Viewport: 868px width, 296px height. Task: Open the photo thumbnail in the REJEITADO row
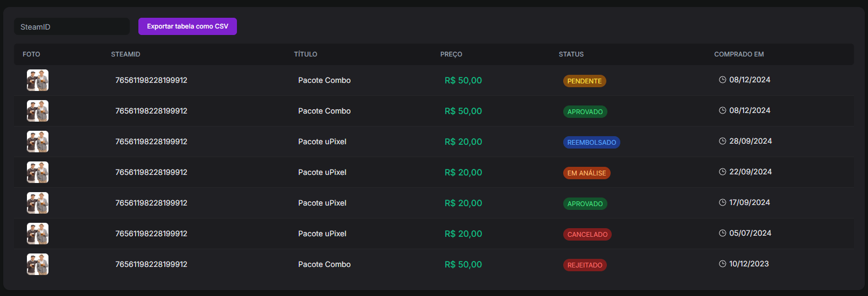pyautogui.click(x=38, y=264)
